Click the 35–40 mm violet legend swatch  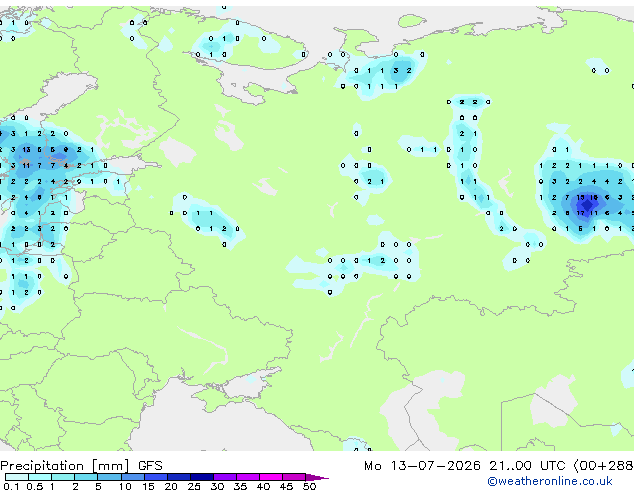click(248, 477)
